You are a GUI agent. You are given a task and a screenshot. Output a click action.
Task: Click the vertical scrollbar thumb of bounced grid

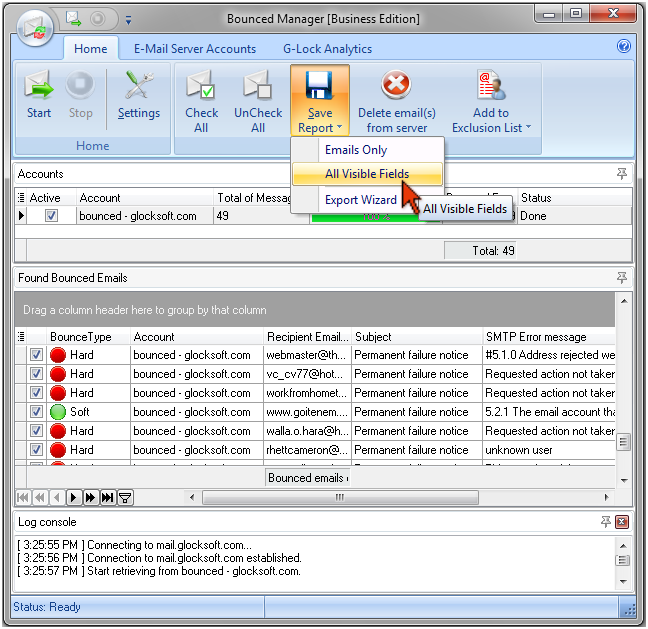point(624,442)
